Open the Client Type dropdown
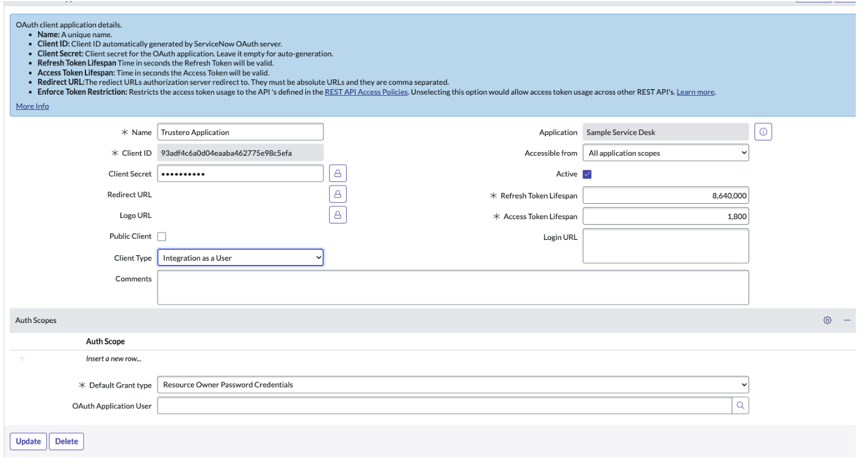This screenshot has width=868, height=464. (241, 258)
